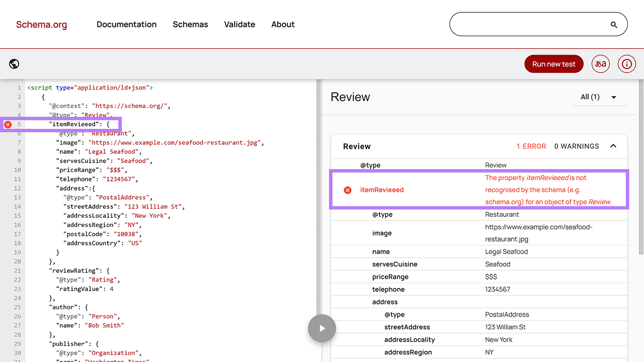Collapse the Review card using its chevron
Image resolution: width=644 pixels, height=362 pixels.
[613, 146]
